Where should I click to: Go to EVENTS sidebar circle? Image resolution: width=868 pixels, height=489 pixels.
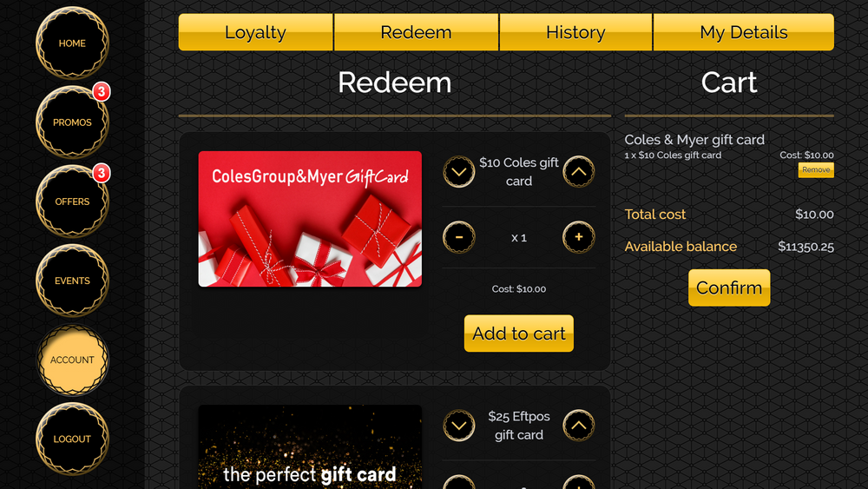72,281
